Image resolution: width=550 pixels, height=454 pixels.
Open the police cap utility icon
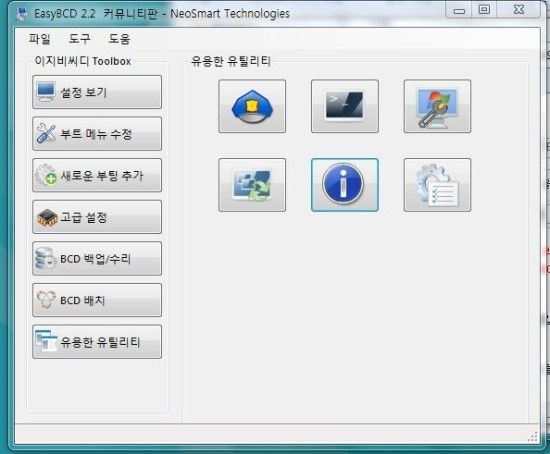pos(252,106)
